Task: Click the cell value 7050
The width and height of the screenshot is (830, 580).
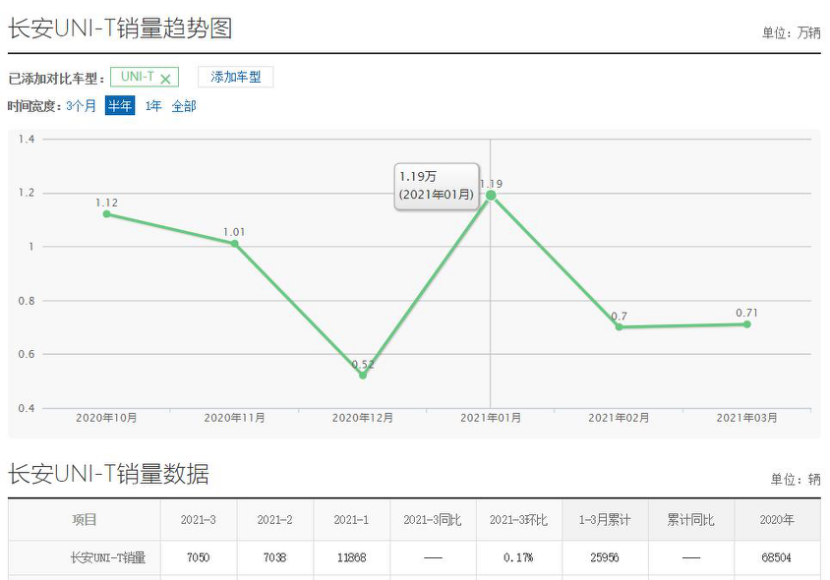Action: click(x=199, y=557)
